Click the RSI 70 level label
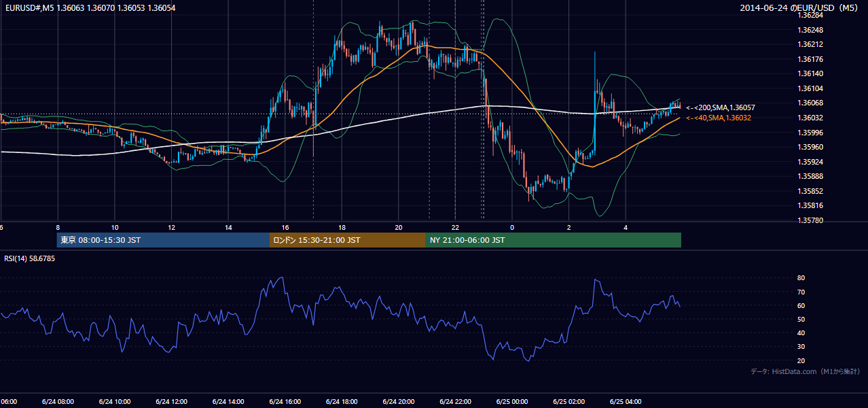 [801, 292]
